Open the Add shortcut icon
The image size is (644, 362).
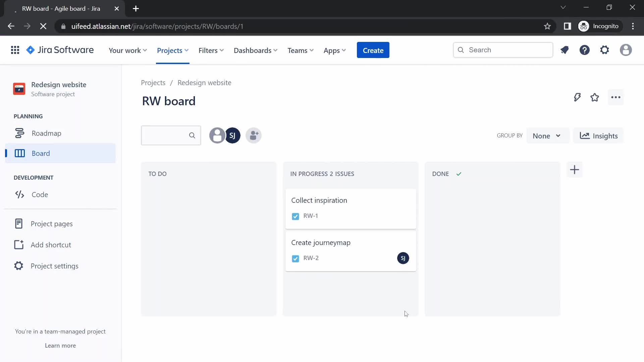tap(18, 244)
